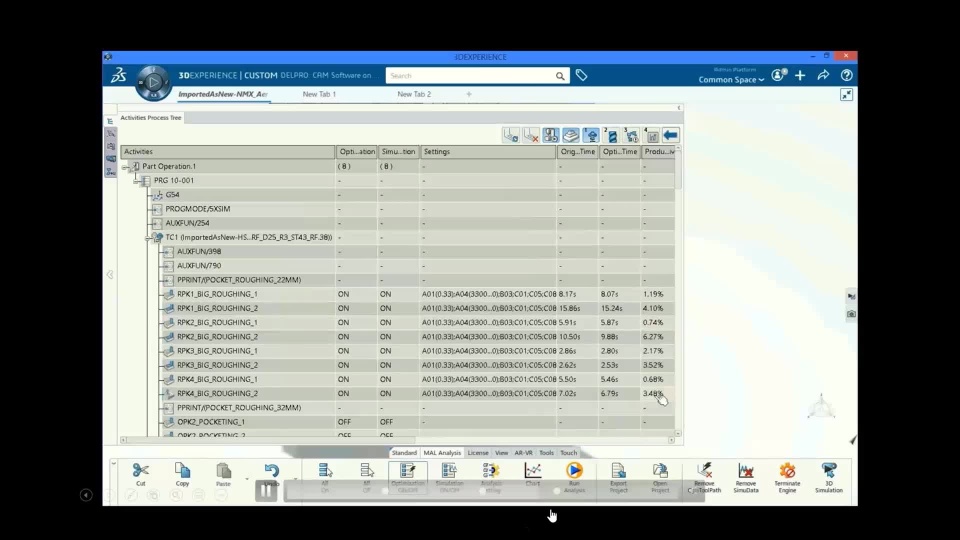Collapse the TC1 ImportedAsNew tree node
This screenshot has width=960, height=540.
tap(148, 238)
